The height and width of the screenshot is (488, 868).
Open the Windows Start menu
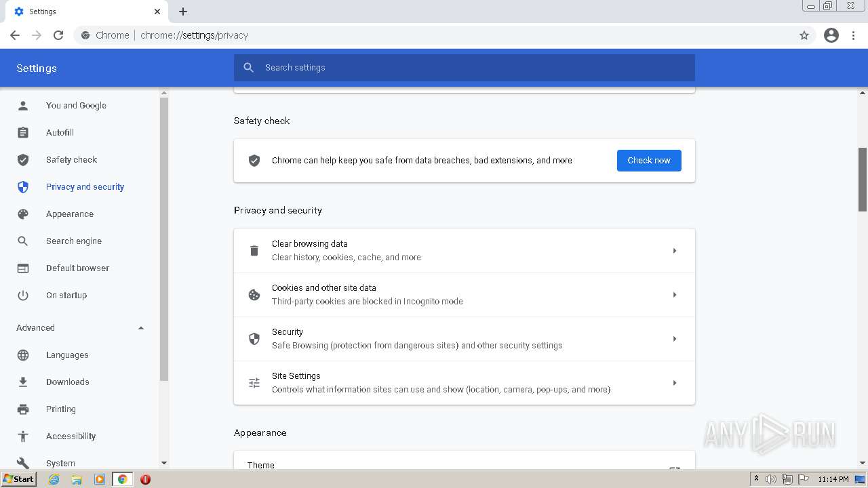tap(19, 479)
